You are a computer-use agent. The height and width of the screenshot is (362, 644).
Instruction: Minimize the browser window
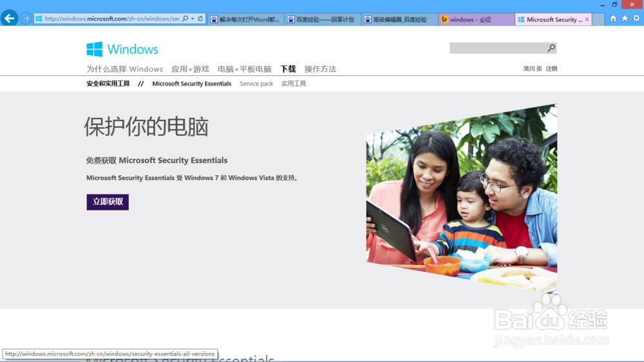602,5
